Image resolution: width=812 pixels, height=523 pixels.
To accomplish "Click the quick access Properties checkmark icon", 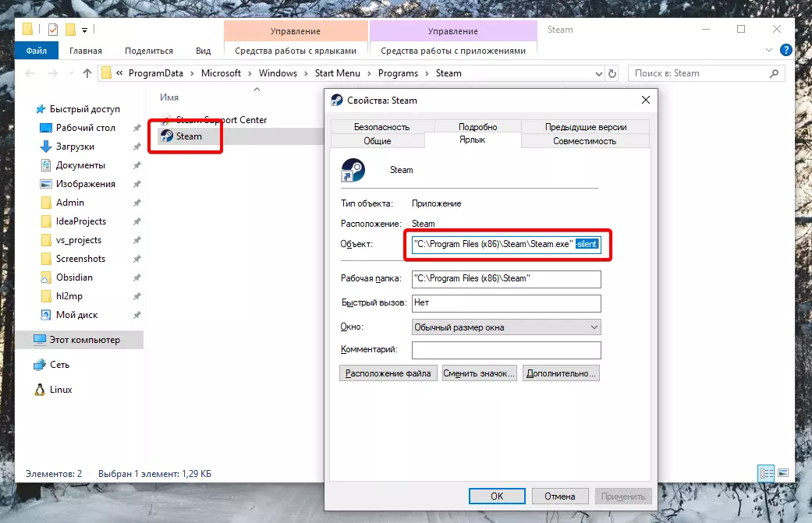I will (53, 30).
